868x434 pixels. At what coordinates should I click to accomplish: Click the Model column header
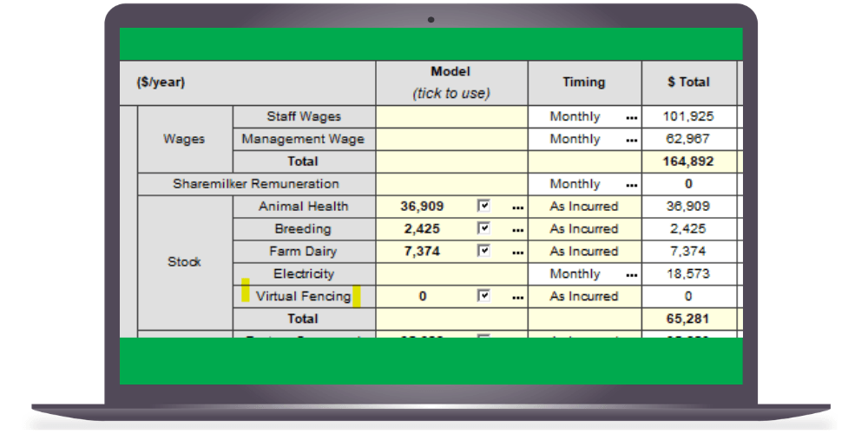coord(450,82)
